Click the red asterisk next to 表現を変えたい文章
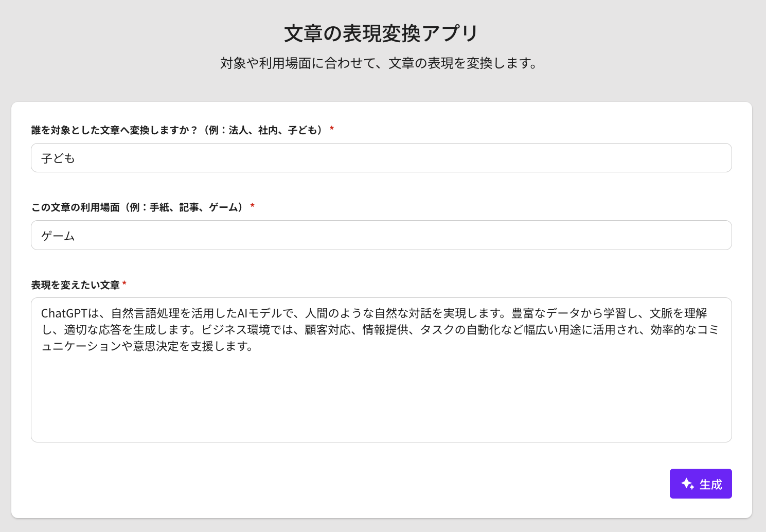This screenshot has height=532, width=766. pos(124,284)
